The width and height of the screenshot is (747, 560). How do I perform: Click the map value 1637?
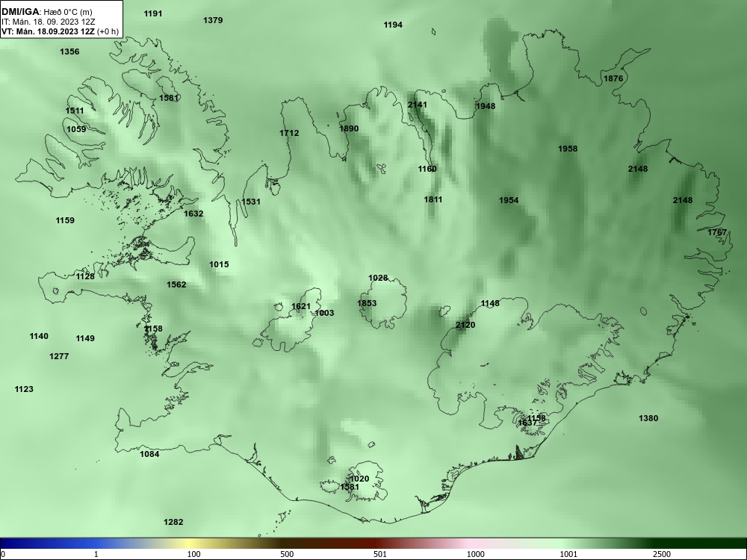tap(527, 423)
